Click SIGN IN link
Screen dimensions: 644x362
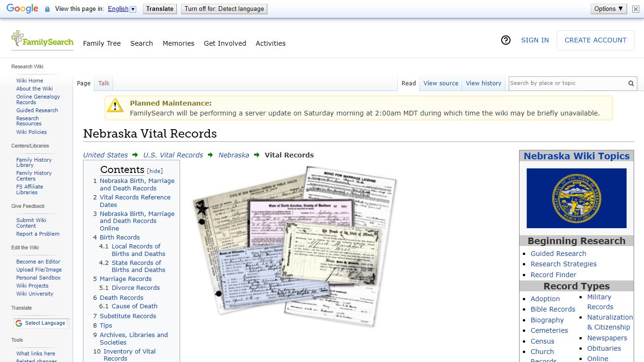pos(535,40)
